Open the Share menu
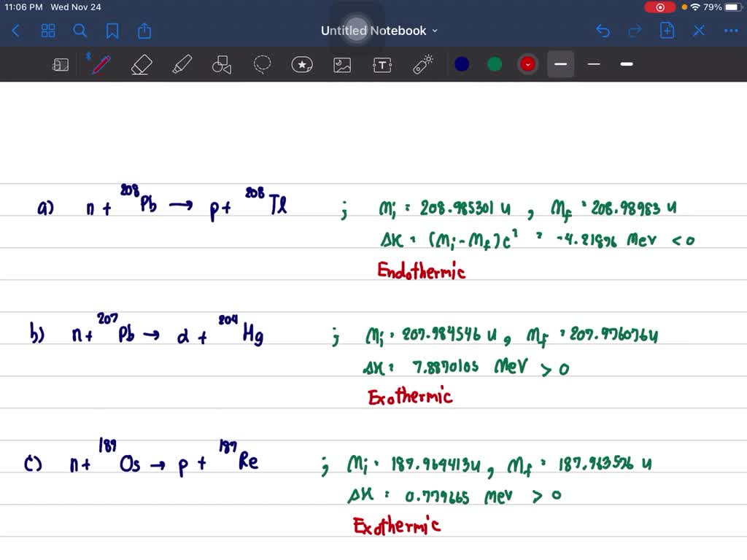This screenshot has height=560, width=747. coord(144,31)
